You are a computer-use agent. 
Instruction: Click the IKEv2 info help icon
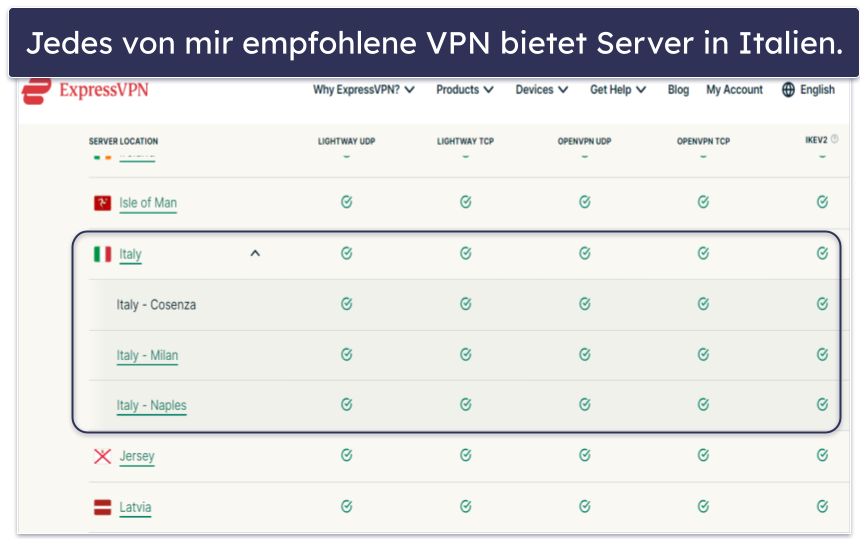[x=834, y=139]
